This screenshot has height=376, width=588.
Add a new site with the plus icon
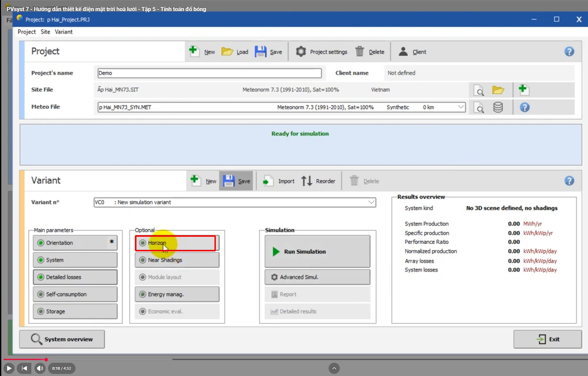tap(523, 89)
